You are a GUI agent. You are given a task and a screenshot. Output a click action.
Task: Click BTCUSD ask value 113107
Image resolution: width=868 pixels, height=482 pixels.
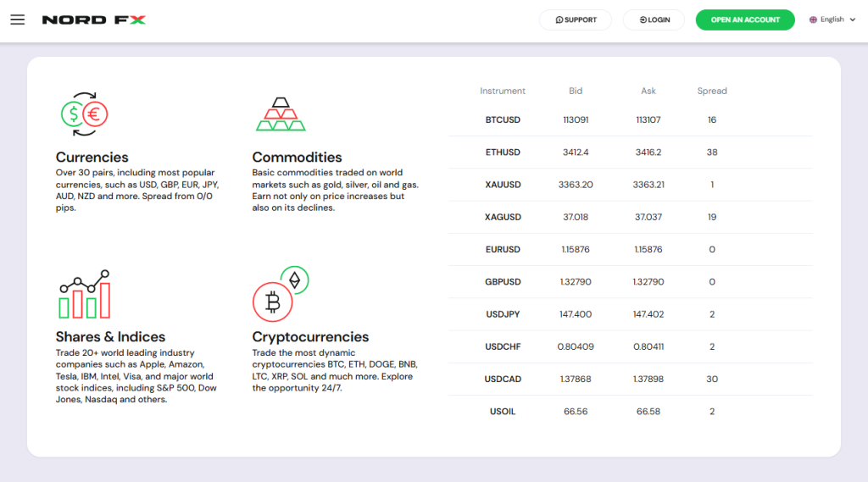coord(648,120)
